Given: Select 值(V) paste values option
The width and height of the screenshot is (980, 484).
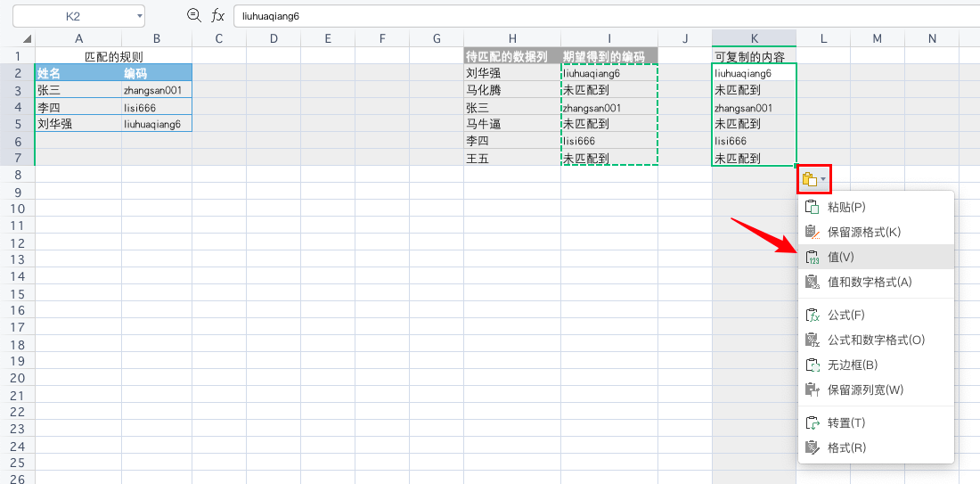Looking at the screenshot, I should click(x=840, y=257).
